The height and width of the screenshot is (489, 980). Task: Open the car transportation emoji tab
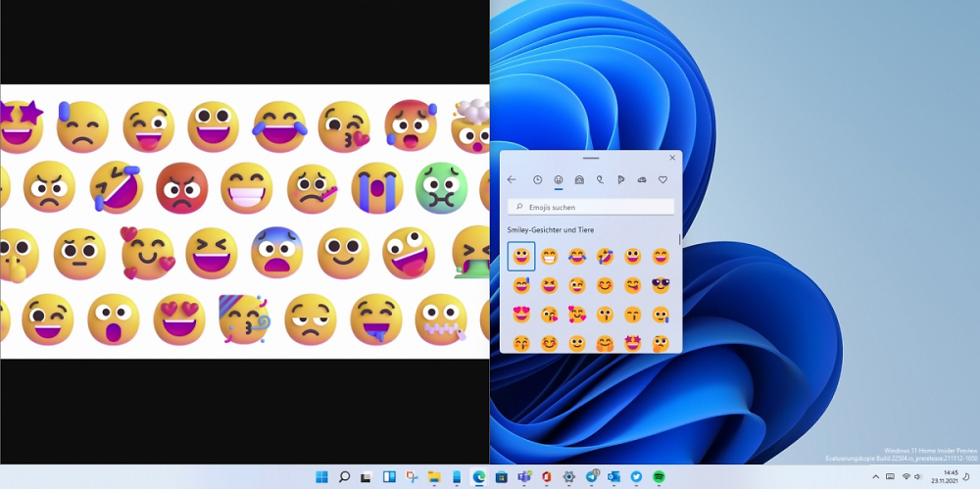[x=642, y=180]
